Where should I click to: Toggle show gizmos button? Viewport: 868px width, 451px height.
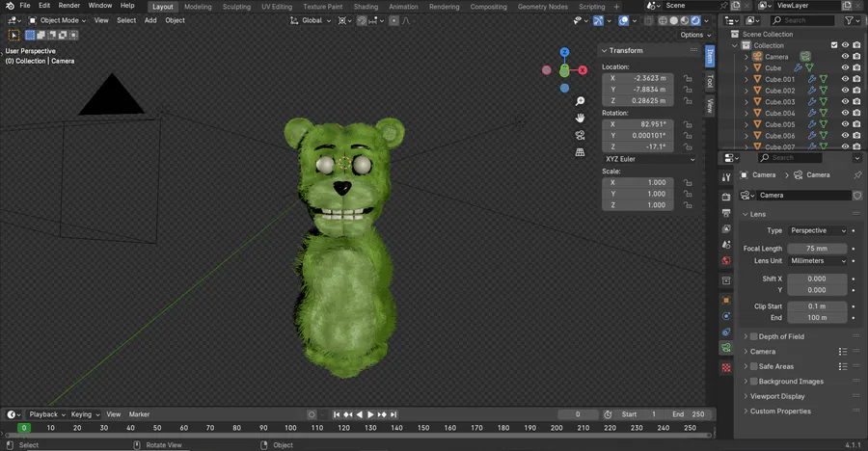598,20
